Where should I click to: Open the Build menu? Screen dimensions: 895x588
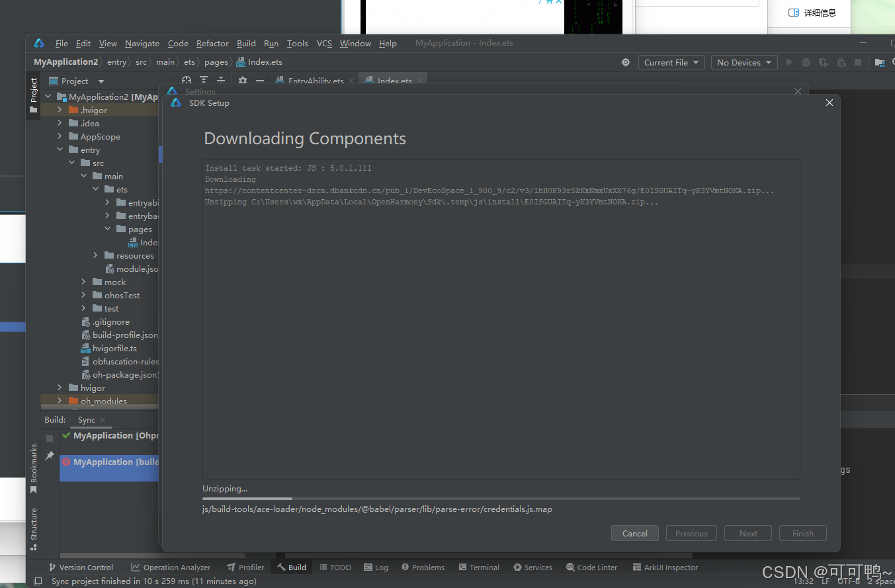[x=246, y=43]
